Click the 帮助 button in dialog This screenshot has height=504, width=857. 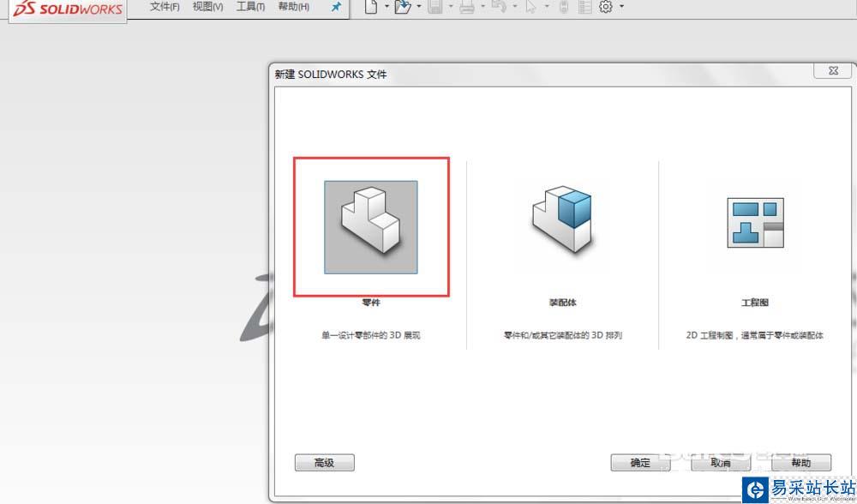(x=801, y=463)
